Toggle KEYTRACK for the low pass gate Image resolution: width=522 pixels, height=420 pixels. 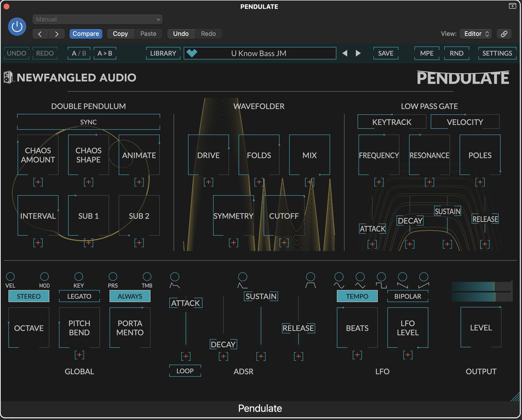click(x=392, y=122)
